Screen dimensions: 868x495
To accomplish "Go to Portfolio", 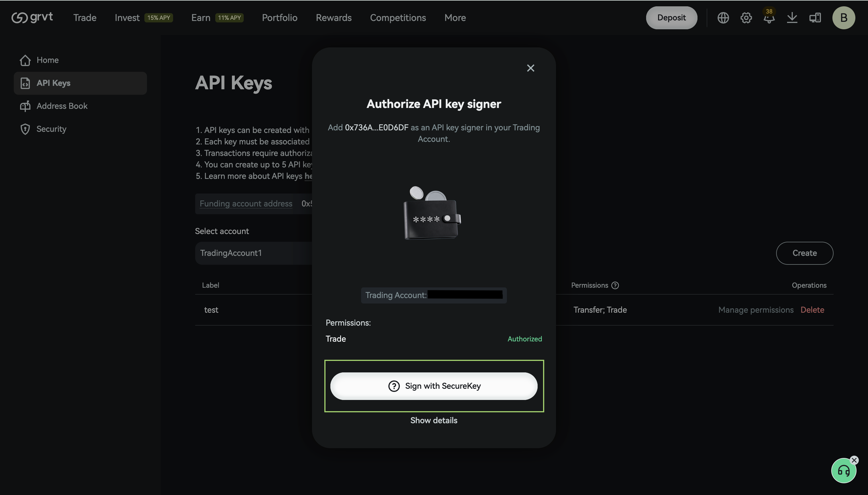I will (x=279, y=18).
